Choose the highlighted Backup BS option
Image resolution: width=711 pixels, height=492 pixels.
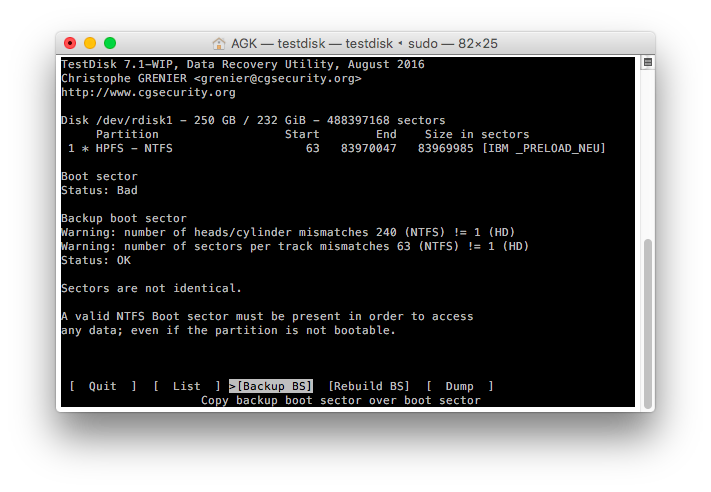(271, 386)
